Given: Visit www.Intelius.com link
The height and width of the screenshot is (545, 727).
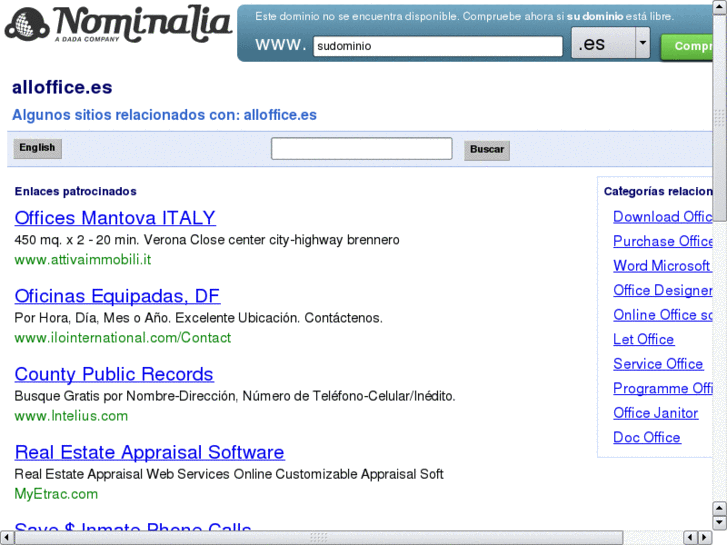Looking at the screenshot, I should [71, 416].
